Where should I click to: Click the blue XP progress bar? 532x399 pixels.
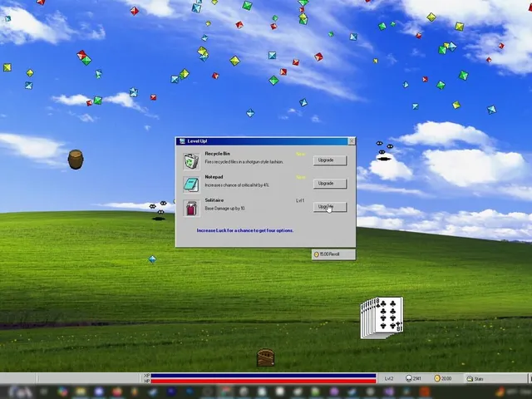coord(264,376)
